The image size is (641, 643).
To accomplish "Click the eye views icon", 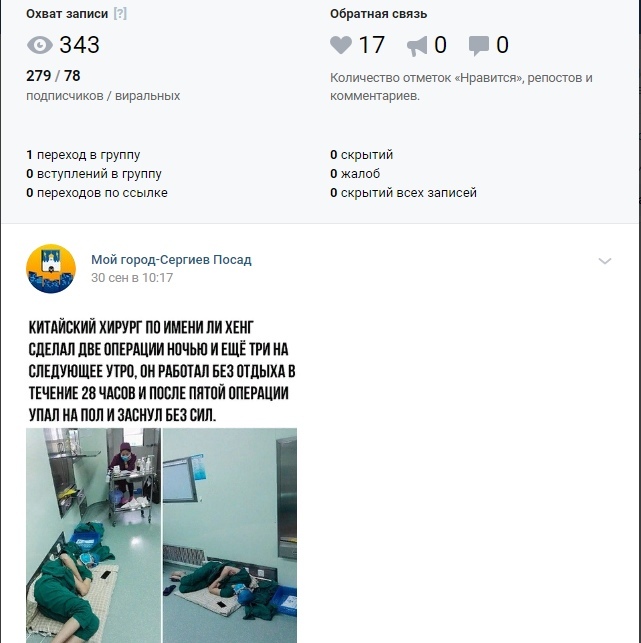I will click(x=40, y=45).
